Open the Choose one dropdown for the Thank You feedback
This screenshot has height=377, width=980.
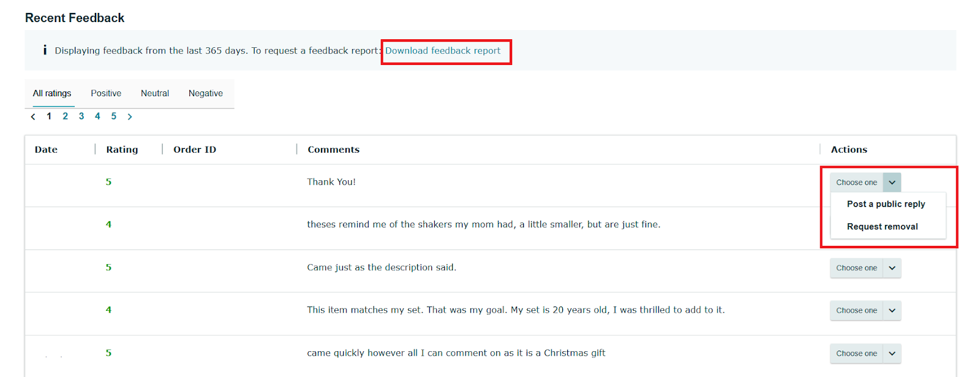point(856,182)
